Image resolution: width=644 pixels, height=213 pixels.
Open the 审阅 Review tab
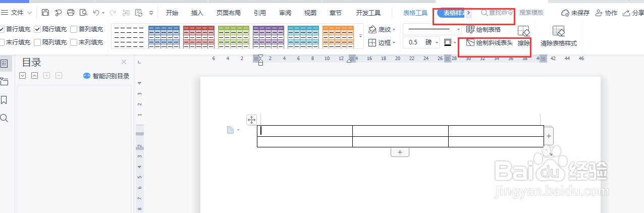(x=285, y=13)
